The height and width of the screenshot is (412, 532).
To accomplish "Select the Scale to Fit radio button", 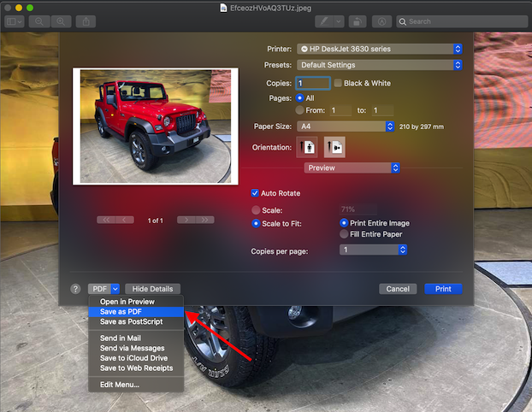I will 256,223.
